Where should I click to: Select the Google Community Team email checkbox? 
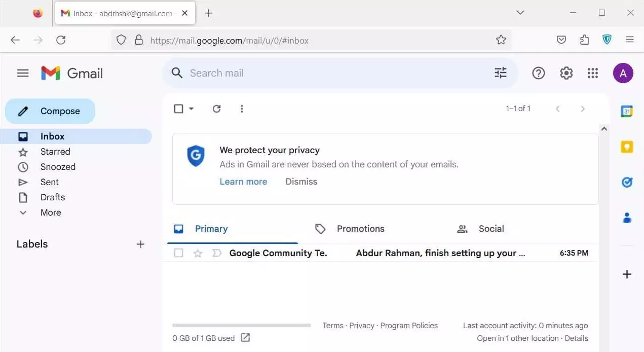point(178,253)
